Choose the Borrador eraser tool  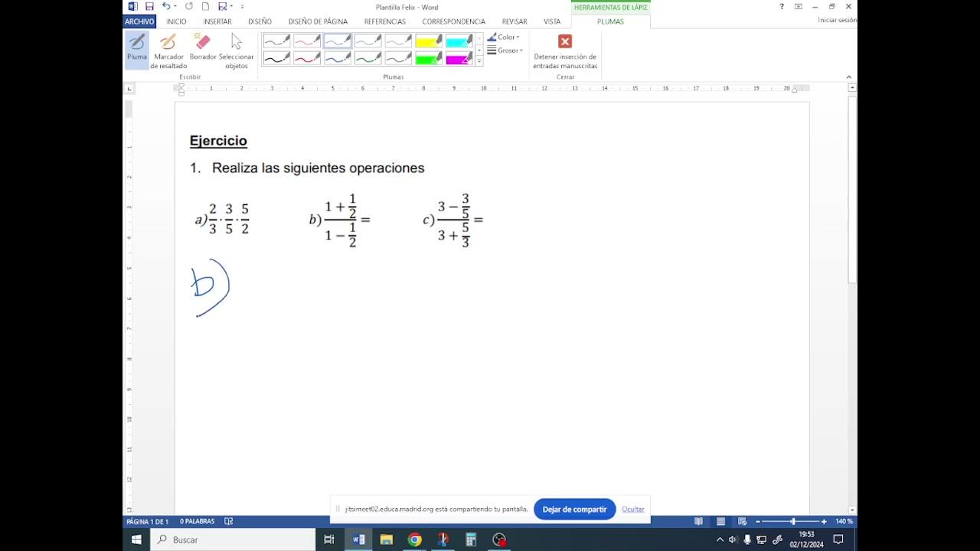coord(203,47)
